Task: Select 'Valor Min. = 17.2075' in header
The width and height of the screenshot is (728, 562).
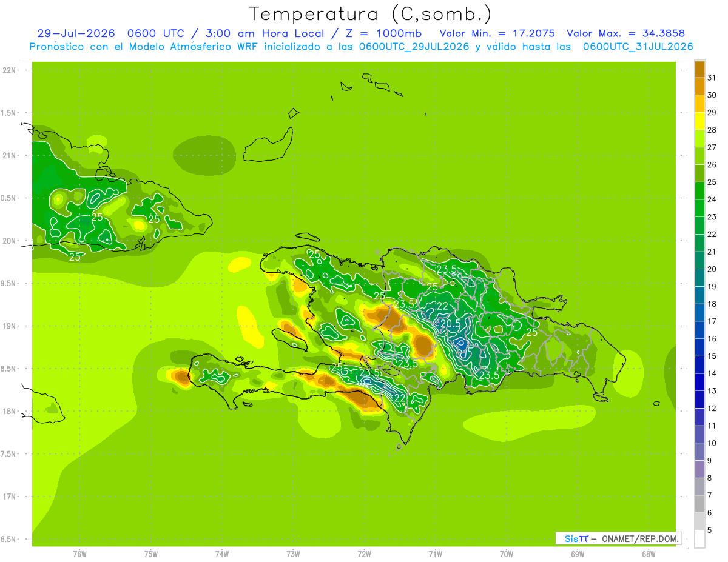Action: (497, 33)
